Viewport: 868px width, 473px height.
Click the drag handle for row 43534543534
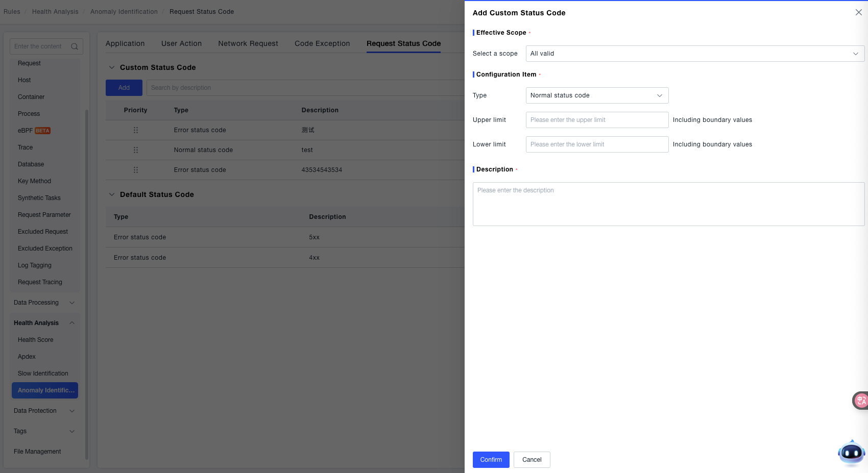[x=136, y=170]
